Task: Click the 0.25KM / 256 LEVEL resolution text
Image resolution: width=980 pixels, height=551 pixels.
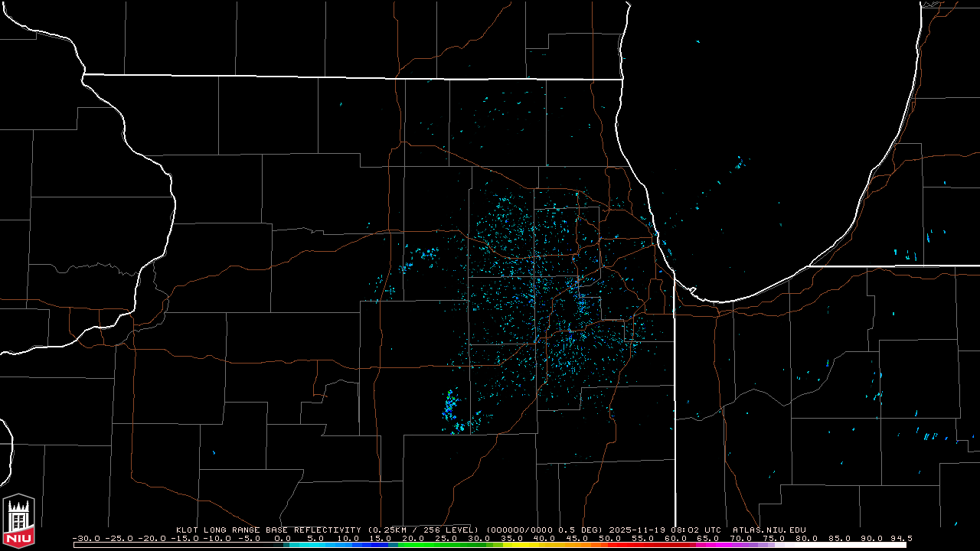Action: (423, 530)
